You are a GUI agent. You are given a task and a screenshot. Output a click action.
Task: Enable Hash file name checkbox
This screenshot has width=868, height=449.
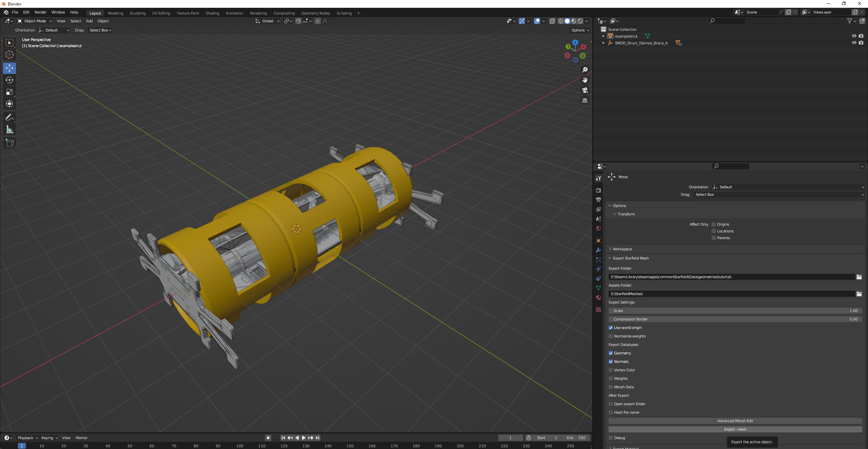click(611, 412)
